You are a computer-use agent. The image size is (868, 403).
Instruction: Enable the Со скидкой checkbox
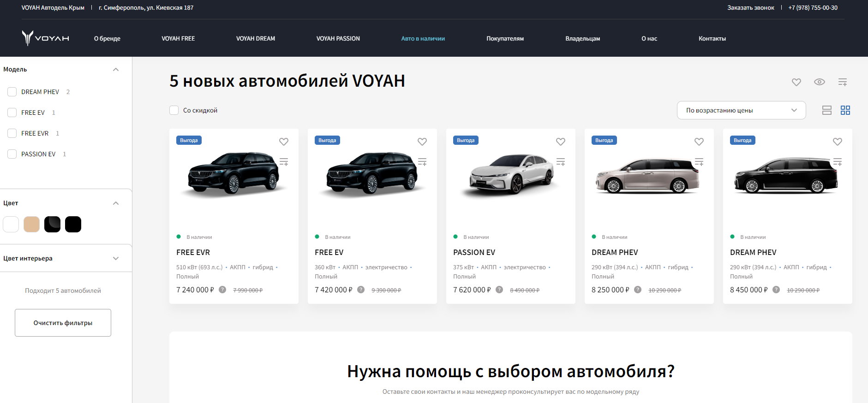pos(174,110)
